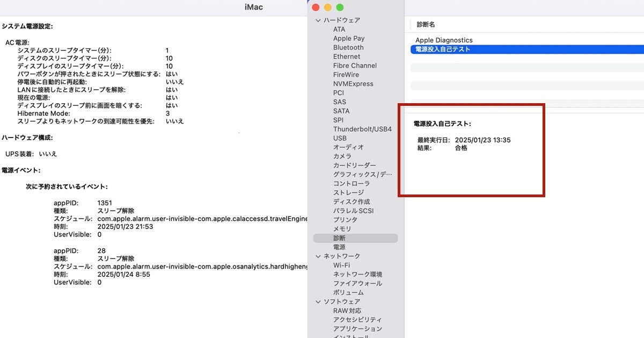Select ファイアウォール in the sidebar
This screenshot has height=338, width=644.
[357, 284]
